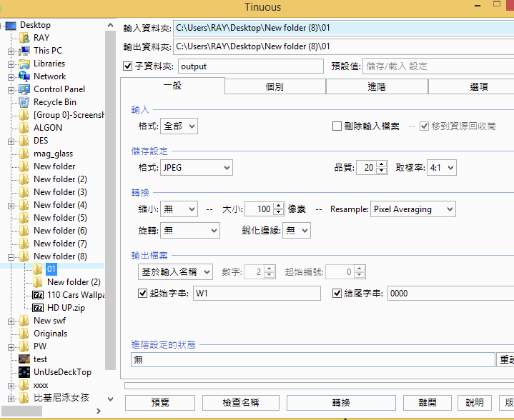
Task: Click the 輸出資料夾 path field
Action: point(344,46)
